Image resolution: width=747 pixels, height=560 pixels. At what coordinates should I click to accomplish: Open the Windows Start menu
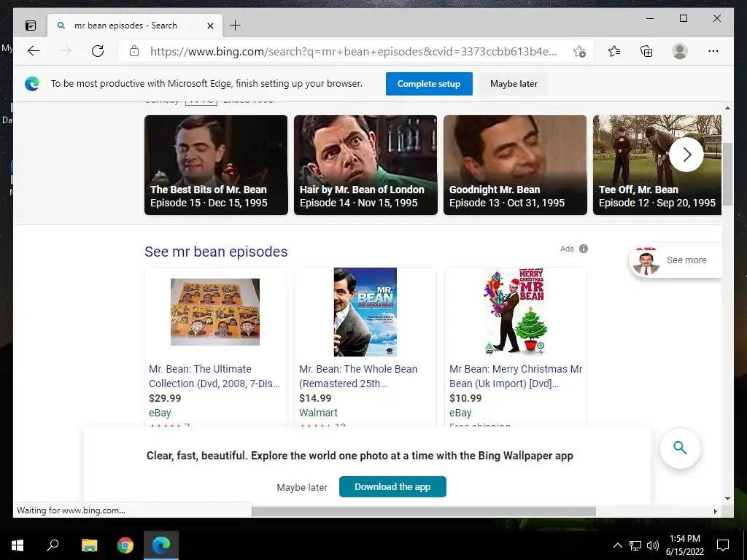click(18, 545)
